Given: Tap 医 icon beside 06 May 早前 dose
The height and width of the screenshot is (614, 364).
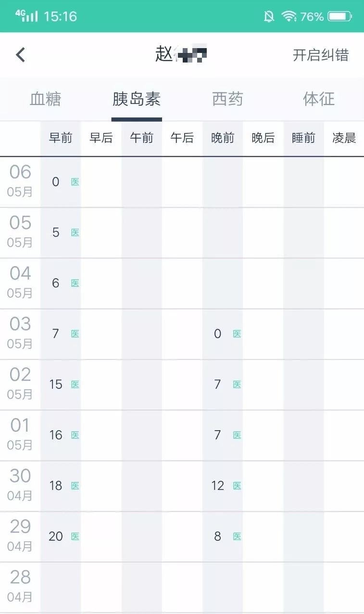Looking at the screenshot, I should coord(75,182).
